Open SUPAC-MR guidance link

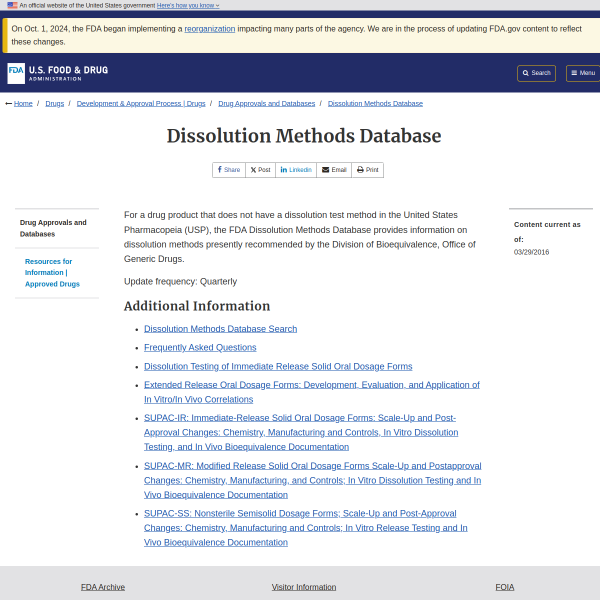point(313,480)
